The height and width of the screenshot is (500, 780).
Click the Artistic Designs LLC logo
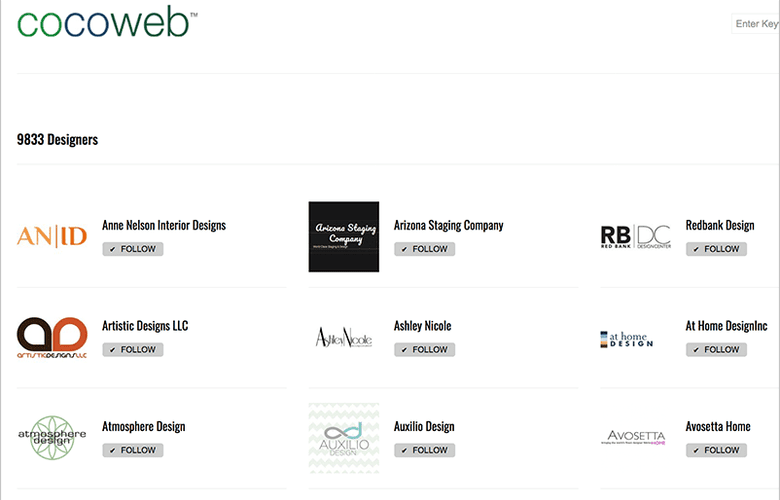click(52, 337)
